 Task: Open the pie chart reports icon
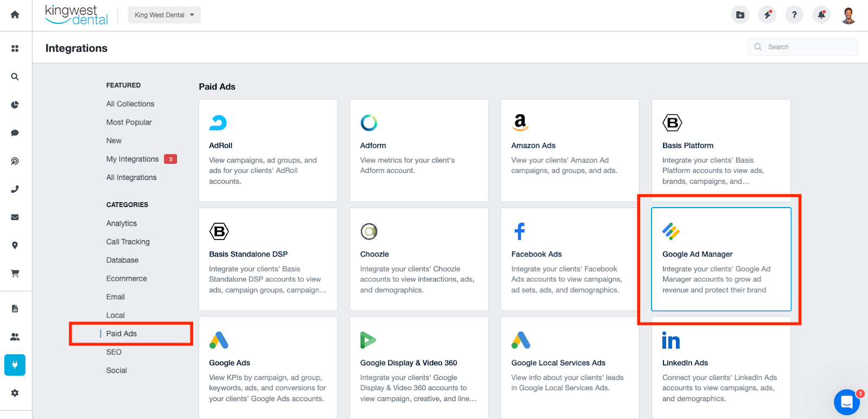click(x=15, y=105)
